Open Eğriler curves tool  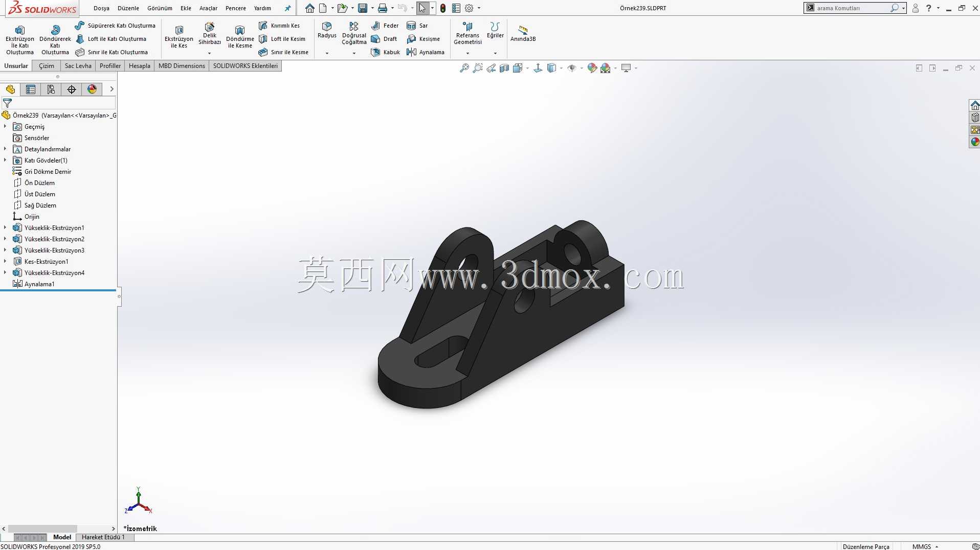pos(495,30)
